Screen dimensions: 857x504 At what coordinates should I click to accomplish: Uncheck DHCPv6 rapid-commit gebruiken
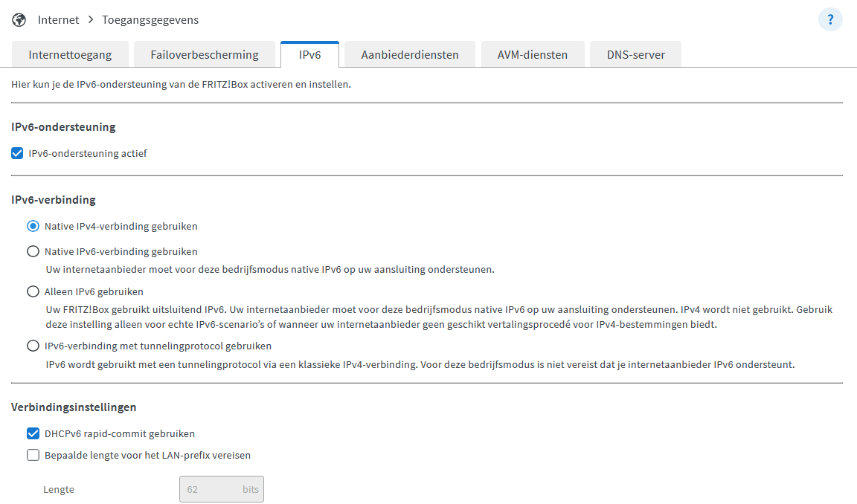click(33, 433)
